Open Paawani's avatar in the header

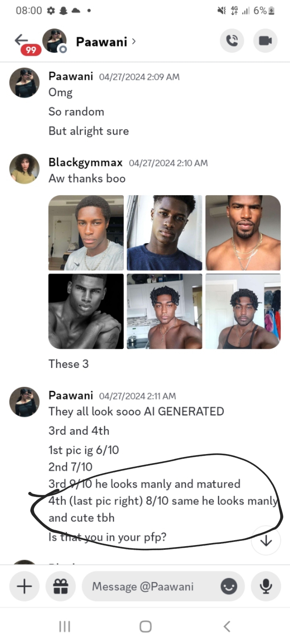point(54,41)
